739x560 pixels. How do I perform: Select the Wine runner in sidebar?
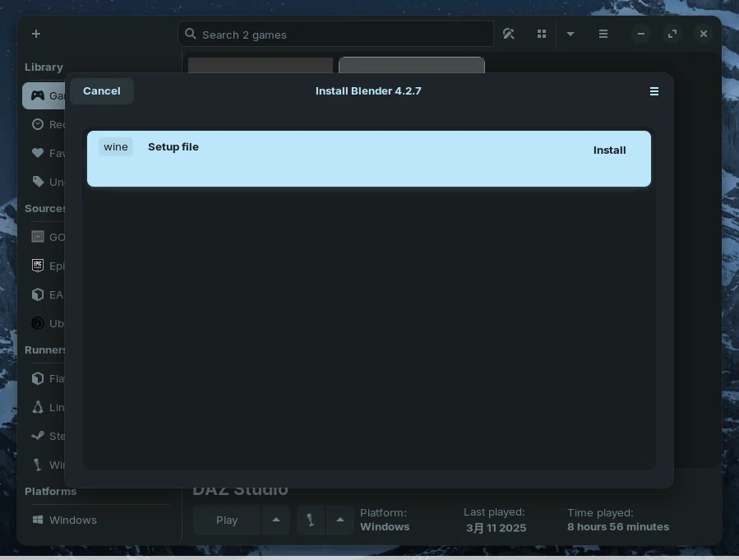[44, 465]
